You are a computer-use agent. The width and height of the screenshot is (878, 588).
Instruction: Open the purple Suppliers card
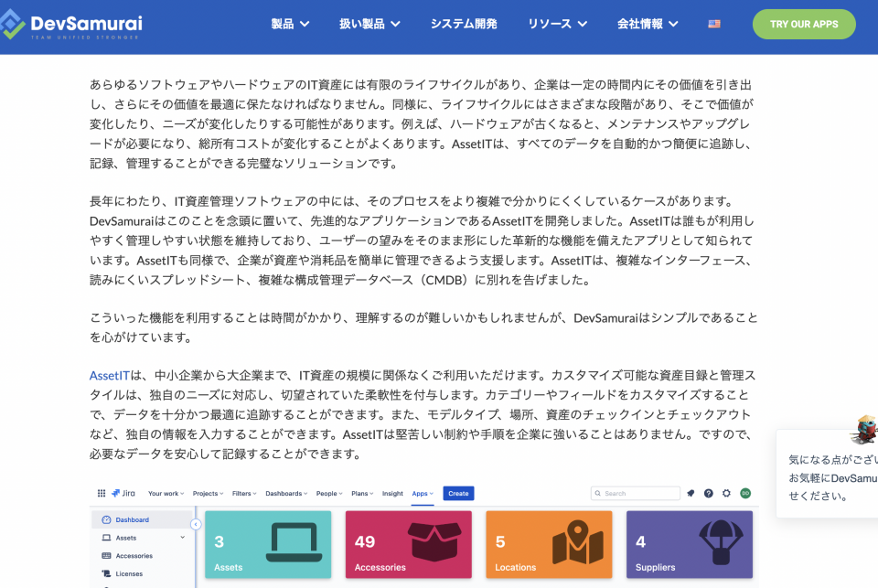pyautogui.click(x=690, y=544)
